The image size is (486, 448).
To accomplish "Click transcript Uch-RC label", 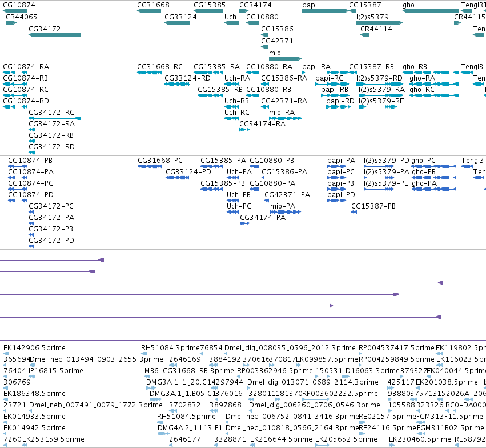I will click(237, 112).
